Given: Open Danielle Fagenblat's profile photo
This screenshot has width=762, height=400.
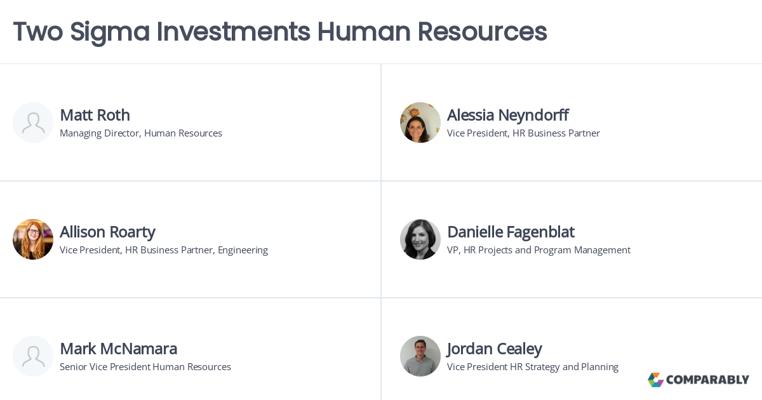Looking at the screenshot, I should click(x=420, y=239).
